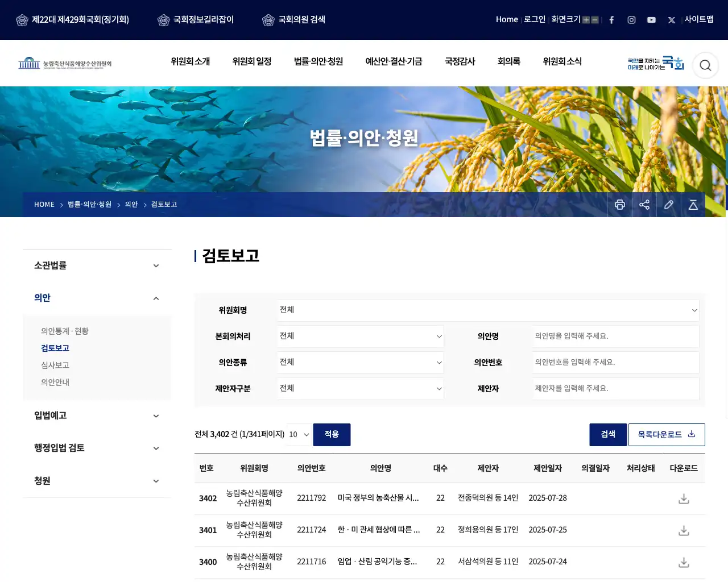Open the 국정감사 menu
This screenshot has height=582, width=728.
pos(460,61)
